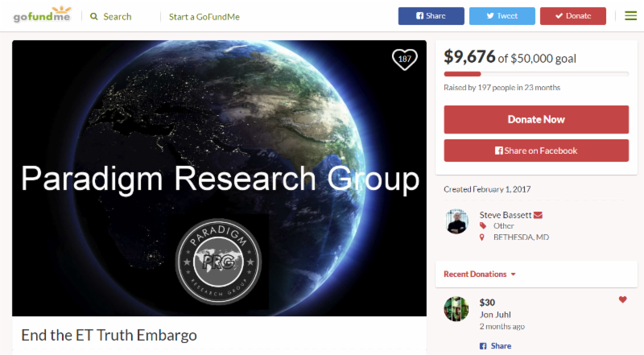
Task: Click the fundraising progress bar
Action: (x=536, y=74)
